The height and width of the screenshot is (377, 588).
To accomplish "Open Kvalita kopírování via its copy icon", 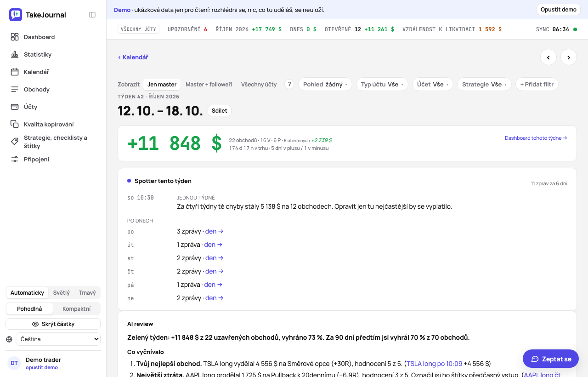I will (15, 124).
